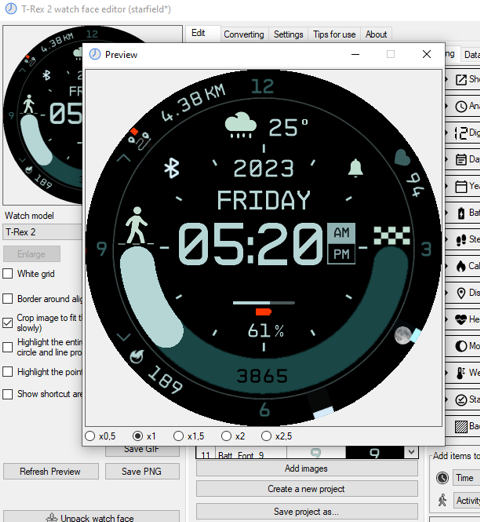This screenshot has height=522, width=480.
Task: Click the Heart rate element icon
Action: click(461, 320)
